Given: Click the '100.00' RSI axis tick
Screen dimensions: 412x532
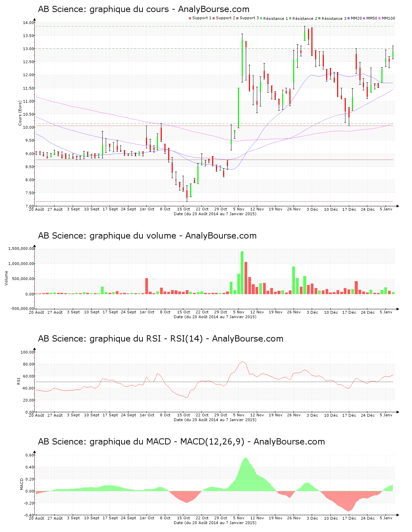Looking at the screenshot, I should tap(27, 352).
